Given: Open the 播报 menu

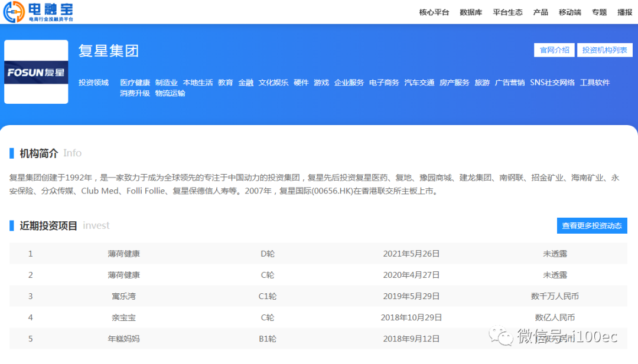Looking at the screenshot, I should coord(624,12).
